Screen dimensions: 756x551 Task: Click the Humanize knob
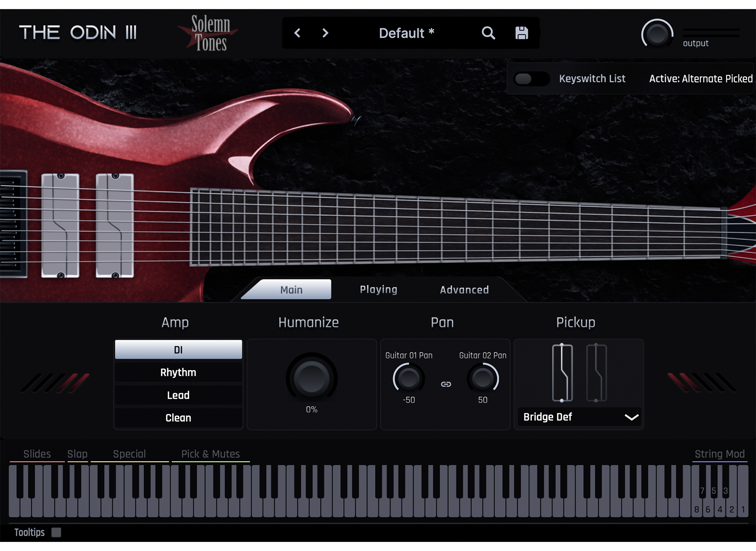311,378
